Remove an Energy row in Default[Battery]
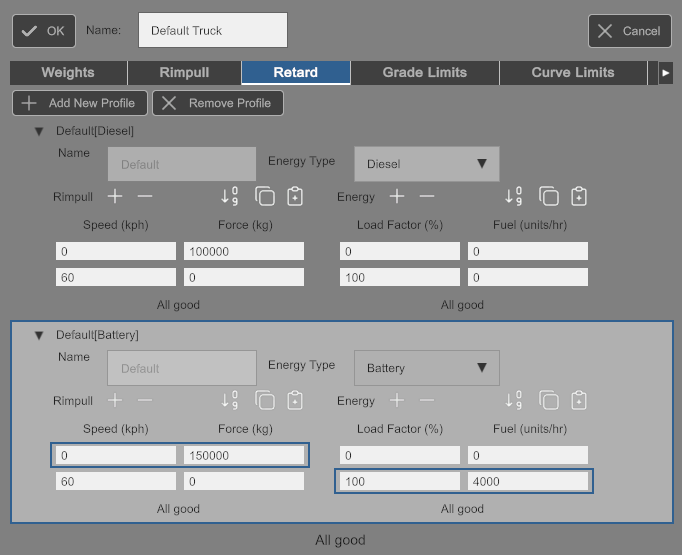This screenshot has height=555, width=682. (x=427, y=401)
